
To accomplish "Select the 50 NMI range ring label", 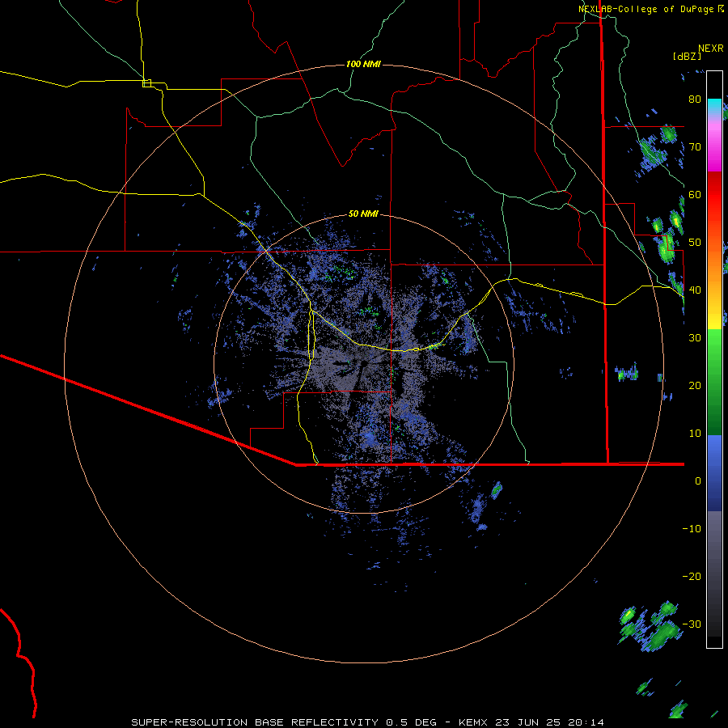I will click(363, 214).
